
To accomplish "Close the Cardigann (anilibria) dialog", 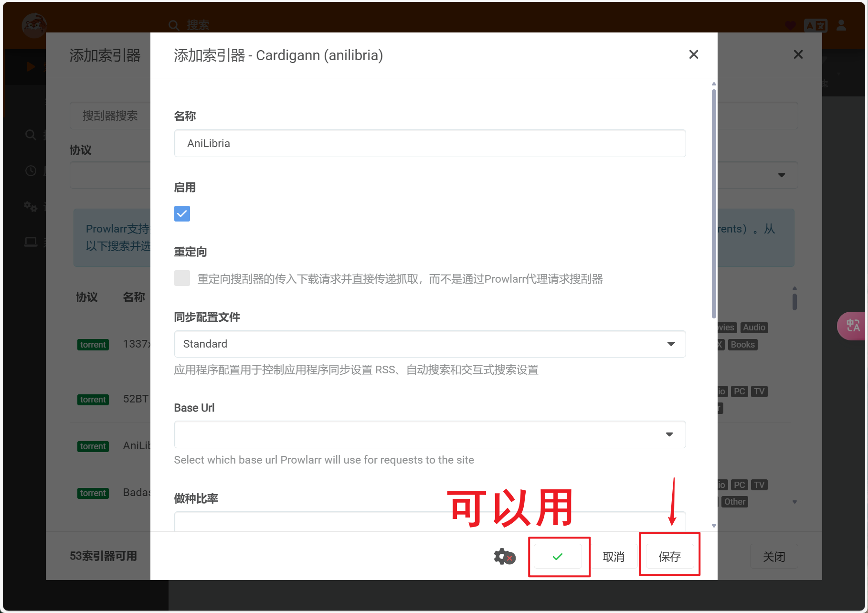I will 694,54.
